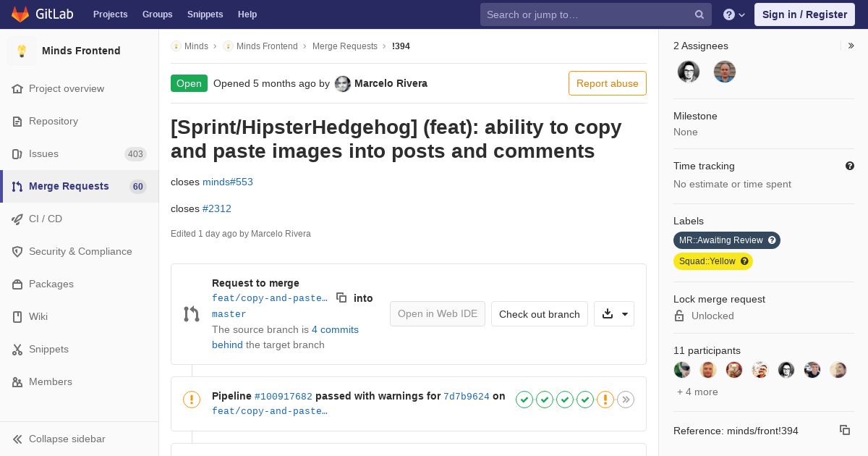Copy the merge request reference icon

(845, 430)
